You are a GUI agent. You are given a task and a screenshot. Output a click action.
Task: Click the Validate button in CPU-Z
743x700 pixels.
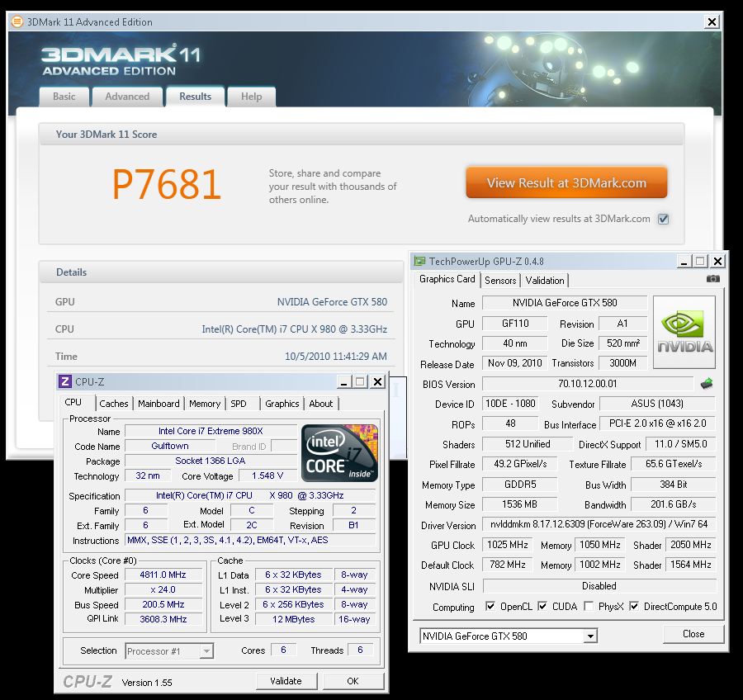(x=286, y=681)
